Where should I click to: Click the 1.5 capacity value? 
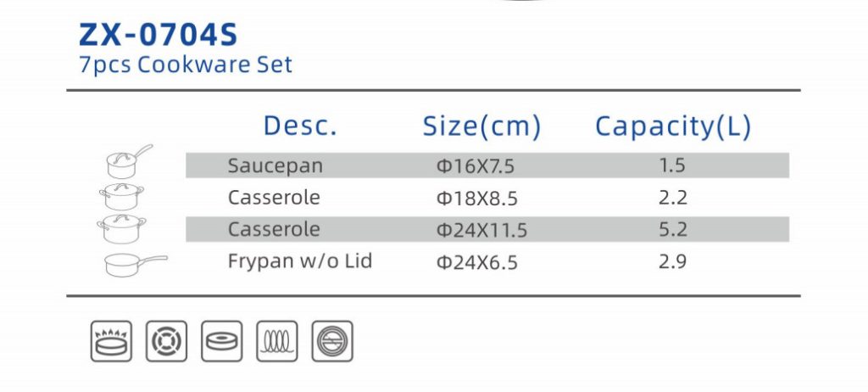[672, 165]
